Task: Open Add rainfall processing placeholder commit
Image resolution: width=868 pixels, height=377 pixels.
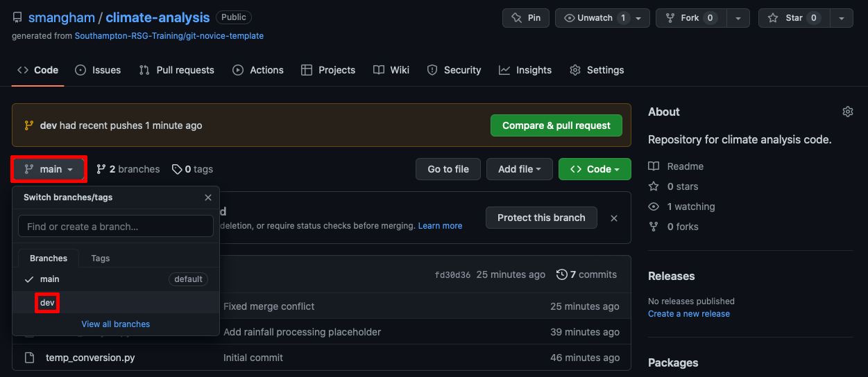Action: point(302,332)
